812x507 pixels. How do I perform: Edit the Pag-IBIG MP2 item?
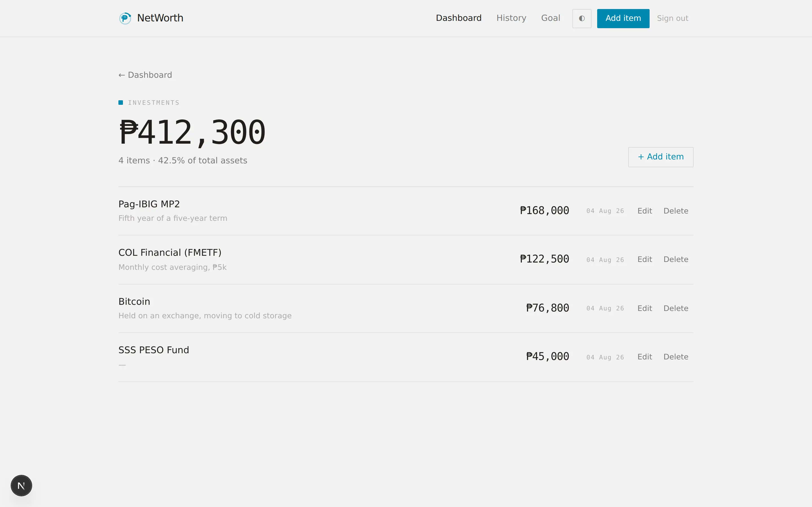(x=645, y=211)
